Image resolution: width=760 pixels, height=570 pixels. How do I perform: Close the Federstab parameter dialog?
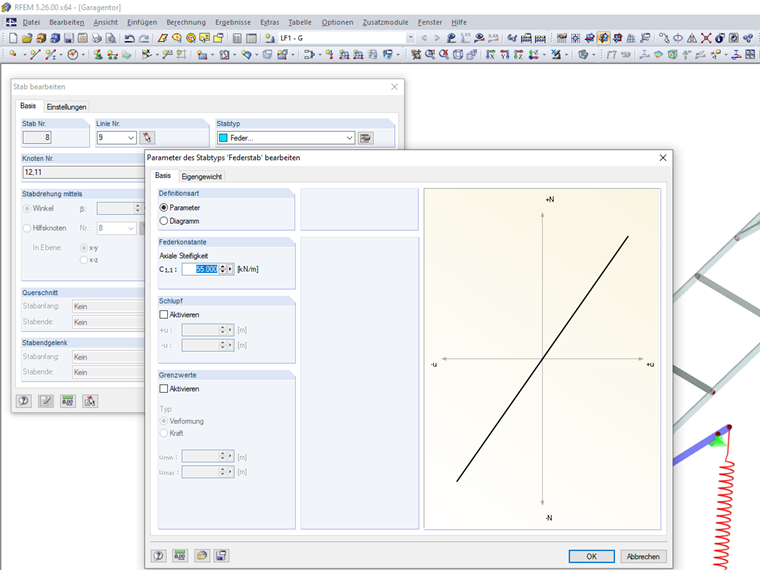pos(663,158)
